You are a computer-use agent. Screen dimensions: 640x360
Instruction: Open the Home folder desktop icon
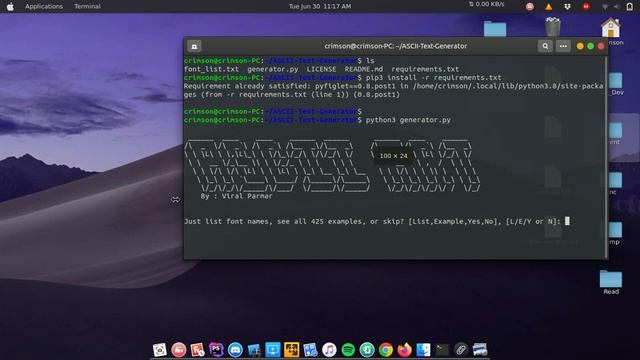pyautogui.click(x=611, y=28)
